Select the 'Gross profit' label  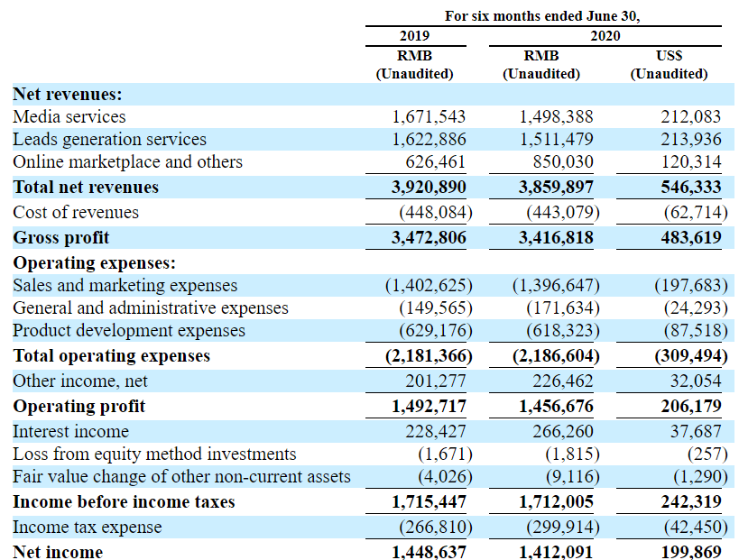61,238
